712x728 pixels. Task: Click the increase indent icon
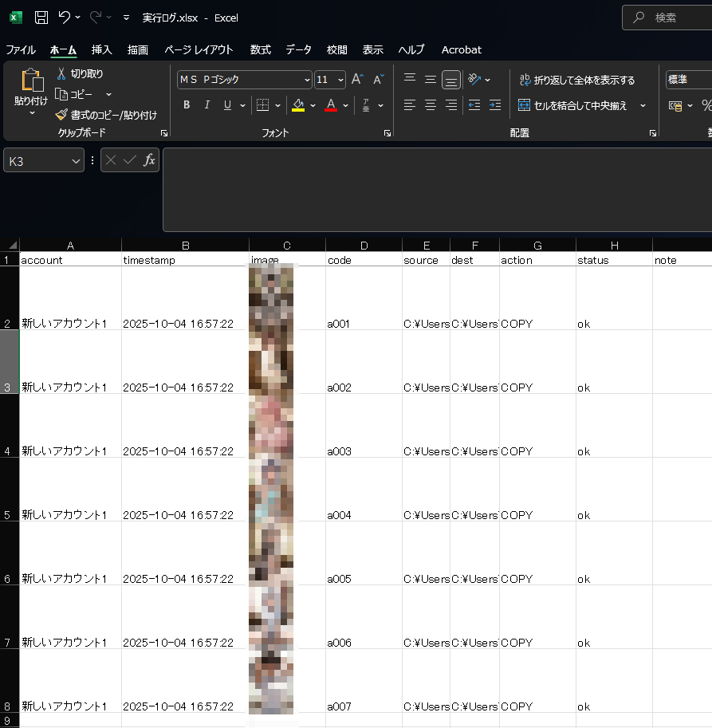click(494, 104)
